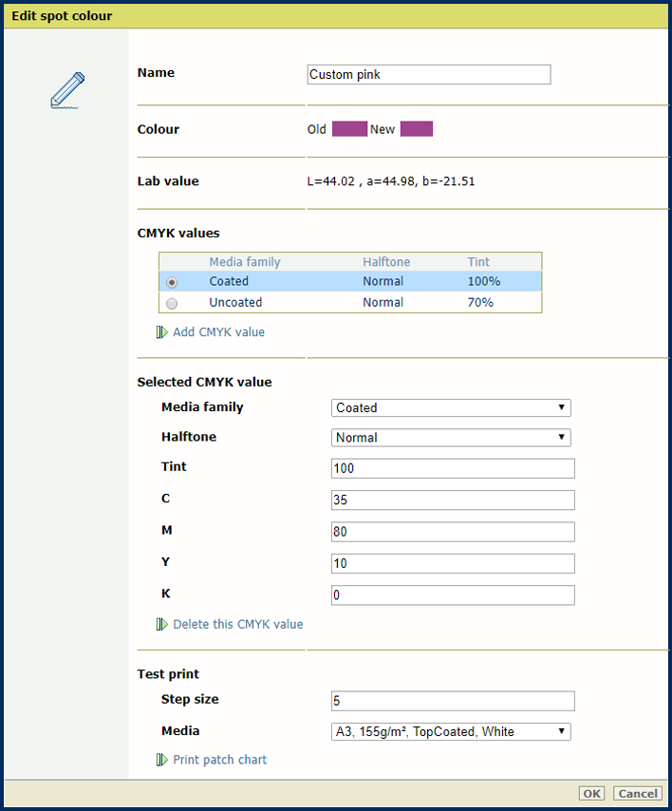The height and width of the screenshot is (811, 672).
Task: Click the Name field containing Custom pink
Action: 428,75
